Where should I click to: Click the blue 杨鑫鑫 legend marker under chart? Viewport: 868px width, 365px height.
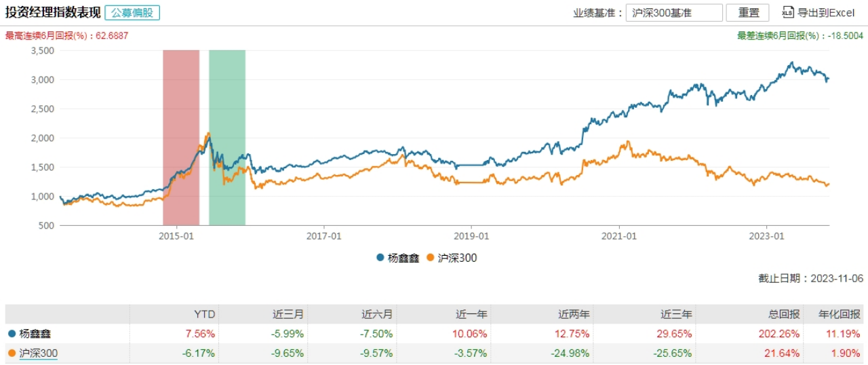coord(380,258)
